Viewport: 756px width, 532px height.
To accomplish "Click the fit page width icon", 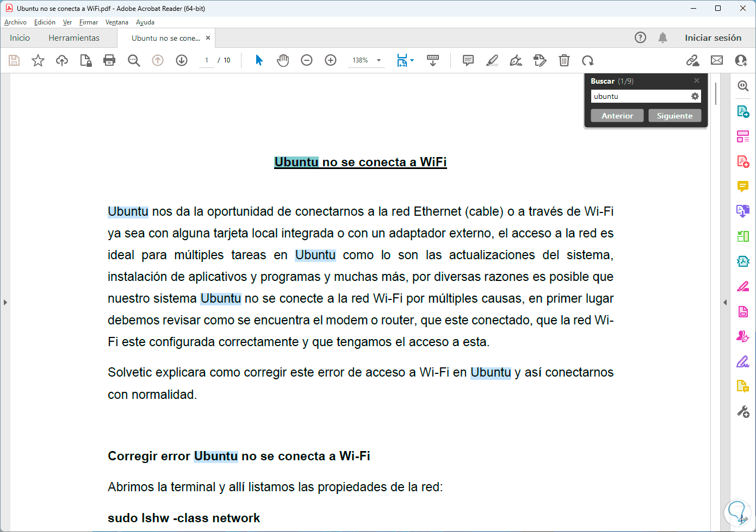I will pyautogui.click(x=402, y=60).
